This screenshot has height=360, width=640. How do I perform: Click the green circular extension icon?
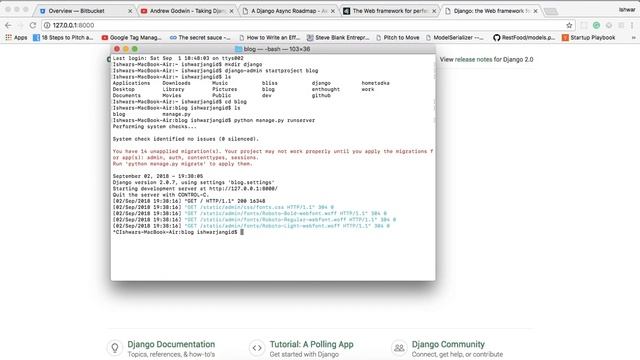[x=596, y=25]
